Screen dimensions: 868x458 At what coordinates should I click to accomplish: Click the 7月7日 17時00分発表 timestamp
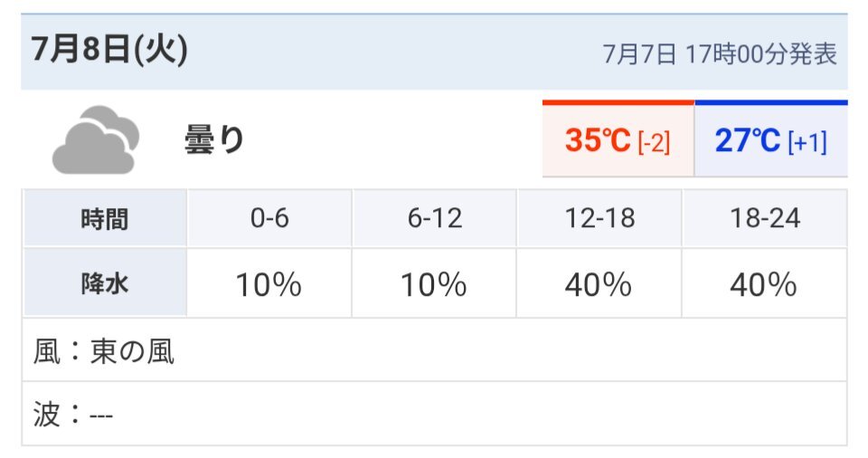point(719,54)
